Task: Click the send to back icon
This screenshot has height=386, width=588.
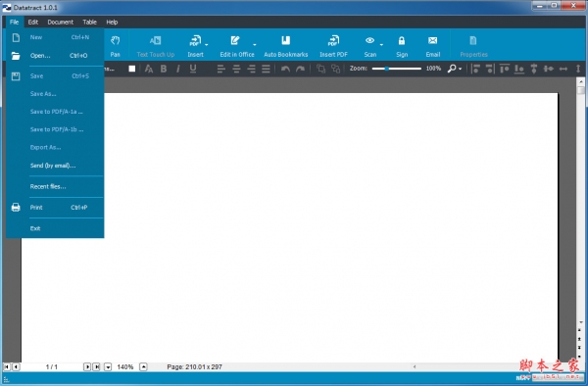Action: pos(335,69)
